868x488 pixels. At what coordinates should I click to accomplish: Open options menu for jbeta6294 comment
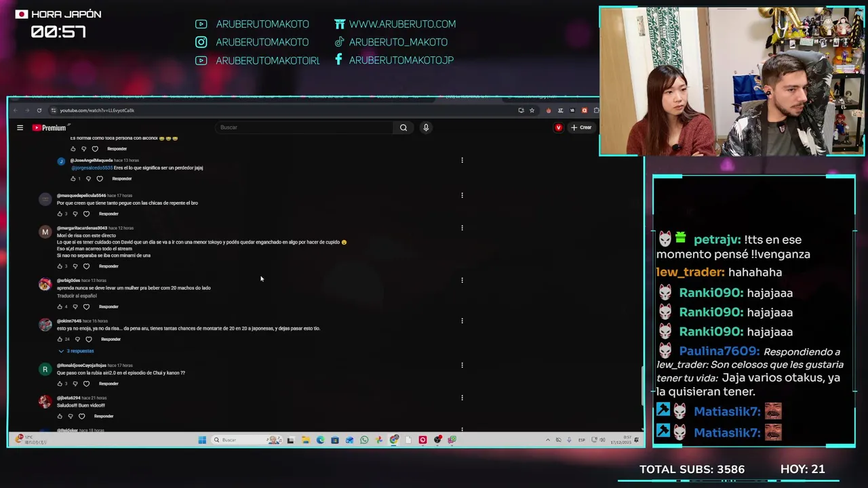pyautogui.click(x=462, y=398)
